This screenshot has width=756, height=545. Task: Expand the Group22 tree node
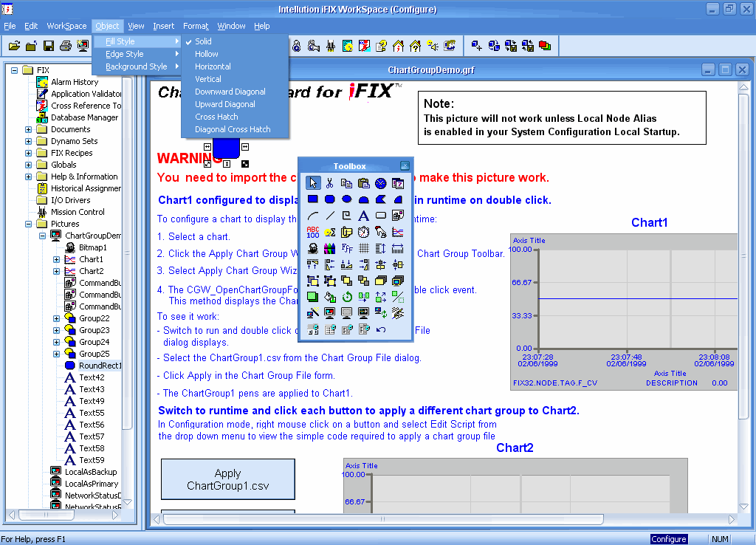(x=56, y=318)
